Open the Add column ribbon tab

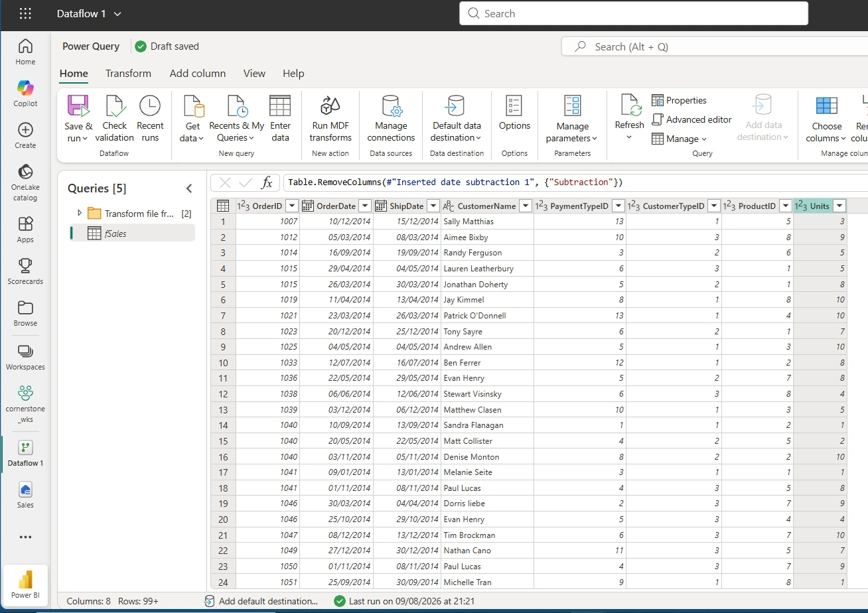198,74
